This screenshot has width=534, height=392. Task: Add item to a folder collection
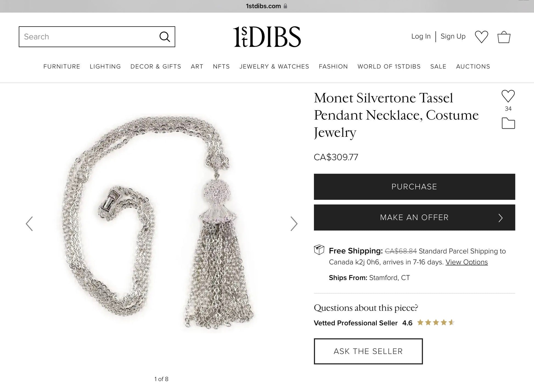508,123
